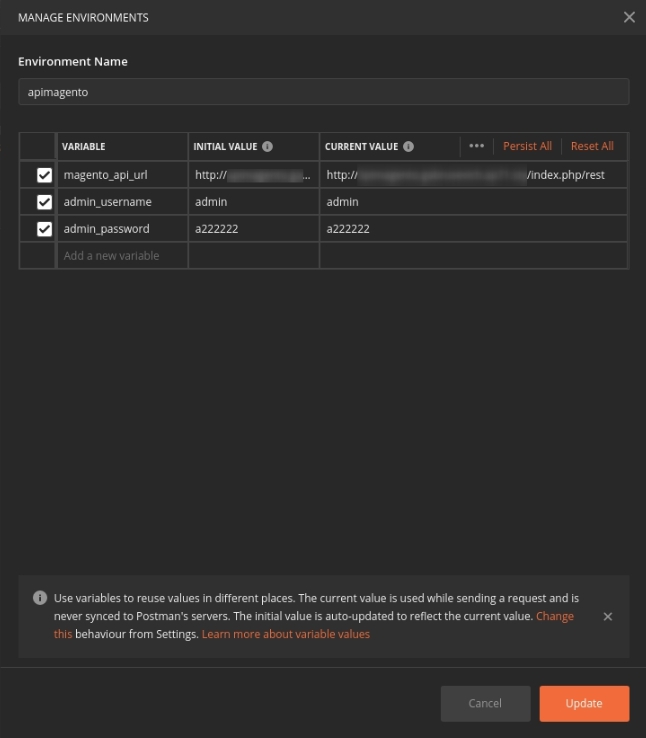This screenshot has width=646, height=738.
Task: Edit the magento_api_url current value
Action: pyautogui.click(x=472, y=175)
